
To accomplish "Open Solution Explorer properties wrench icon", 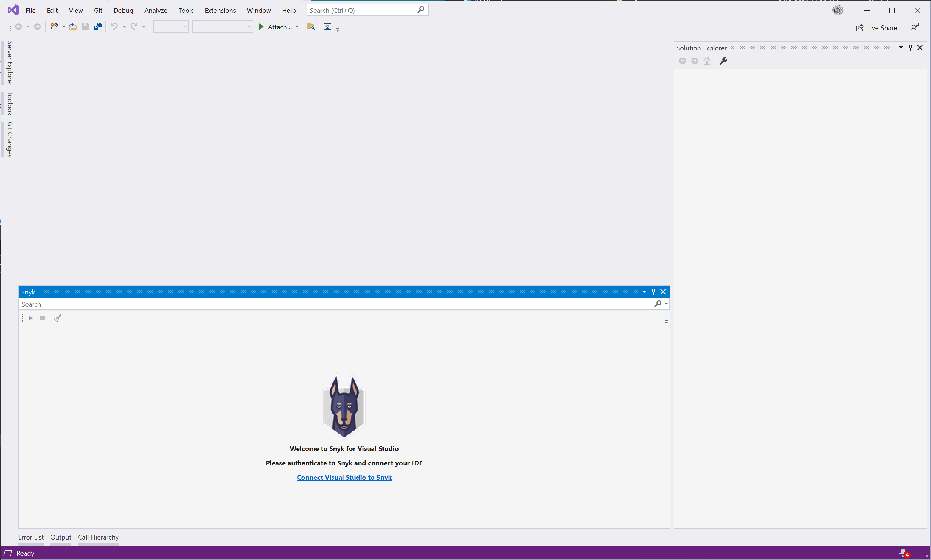I will coord(723,61).
